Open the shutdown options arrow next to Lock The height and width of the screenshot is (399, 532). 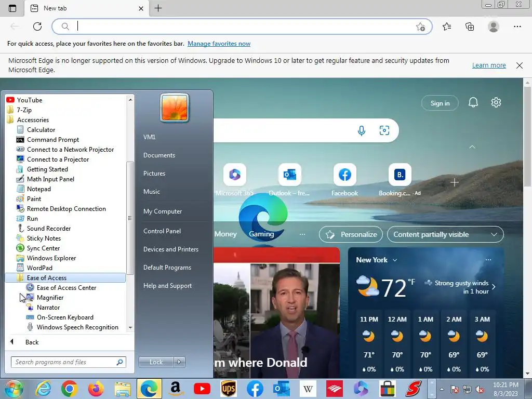pyautogui.click(x=179, y=362)
